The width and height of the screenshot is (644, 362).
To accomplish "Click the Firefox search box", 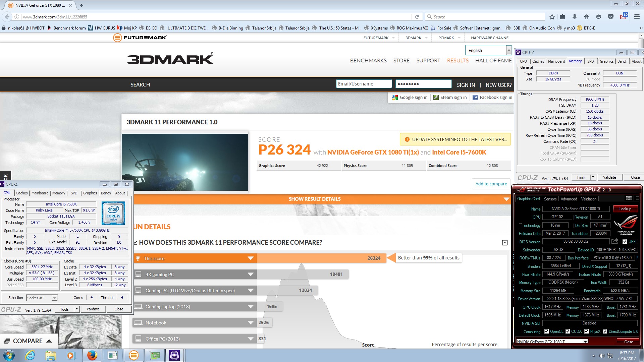I will coord(485,17).
